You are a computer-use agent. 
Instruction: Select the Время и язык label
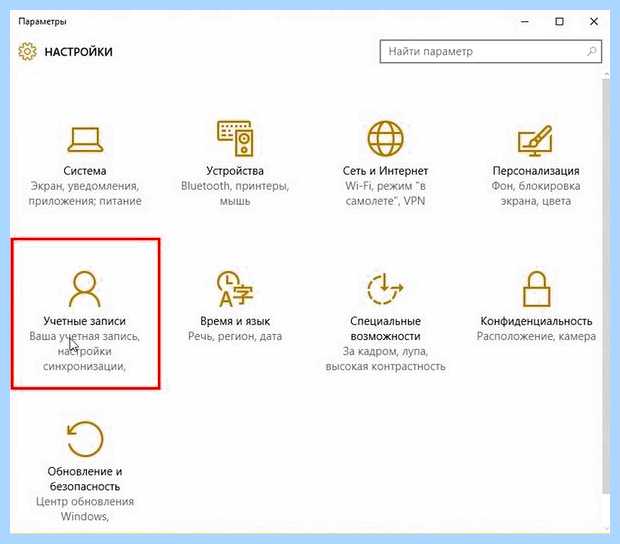(x=235, y=321)
